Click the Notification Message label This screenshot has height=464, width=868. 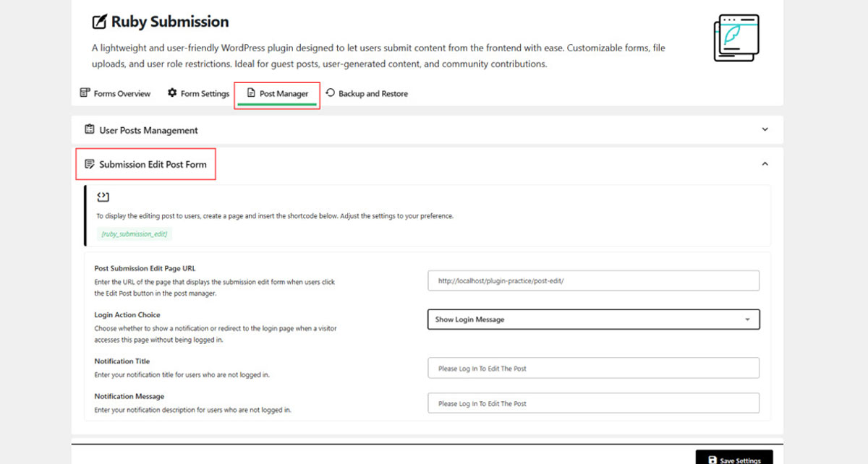(x=129, y=396)
